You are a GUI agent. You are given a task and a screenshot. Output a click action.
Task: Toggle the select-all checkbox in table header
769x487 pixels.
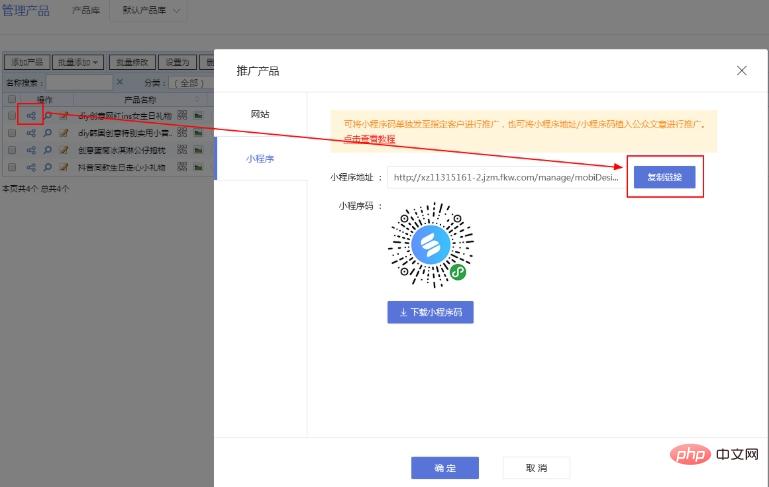tap(12, 99)
